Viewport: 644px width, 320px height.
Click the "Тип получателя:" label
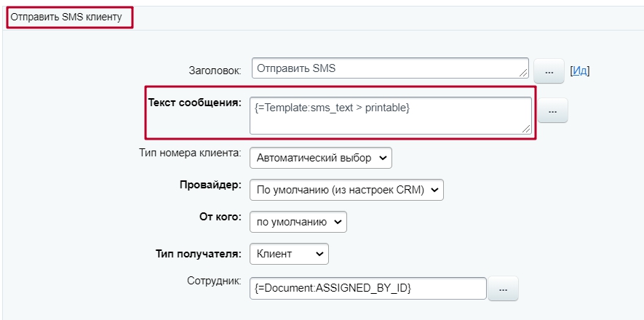point(198,253)
